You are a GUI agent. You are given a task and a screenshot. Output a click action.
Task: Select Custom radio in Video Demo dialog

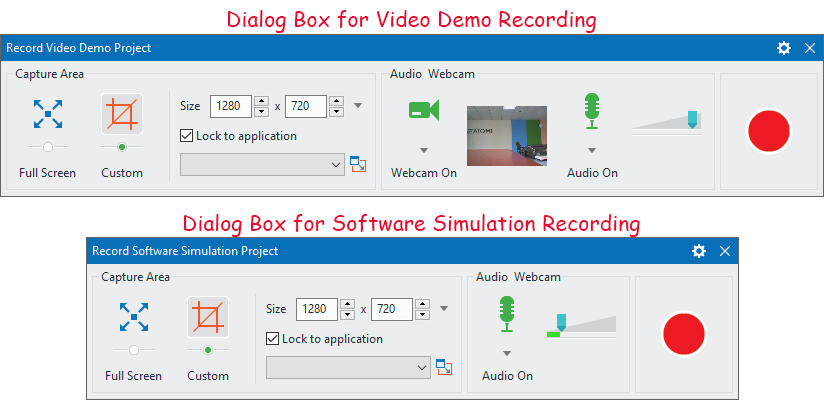point(122,147)
